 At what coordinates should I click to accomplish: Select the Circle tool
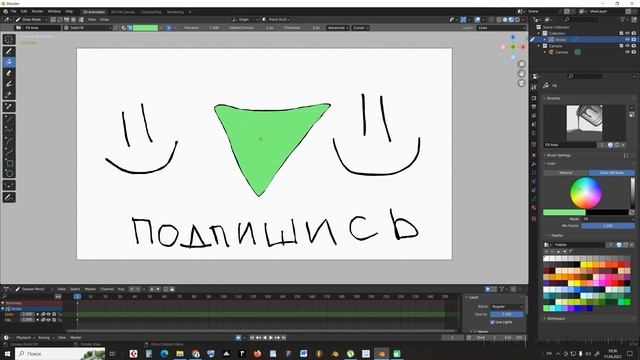9,174
